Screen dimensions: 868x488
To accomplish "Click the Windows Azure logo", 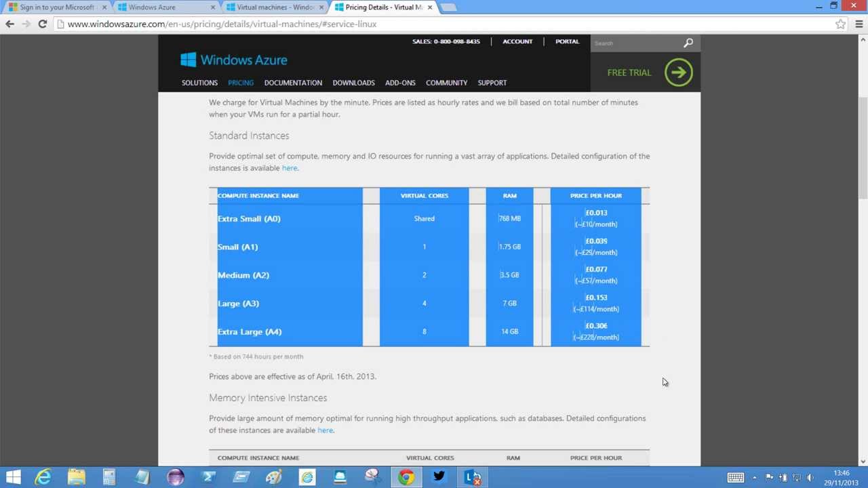I will (234, 60).
